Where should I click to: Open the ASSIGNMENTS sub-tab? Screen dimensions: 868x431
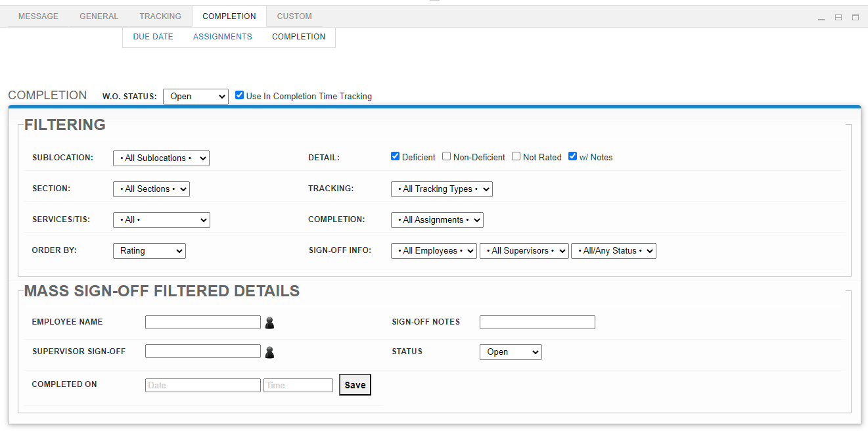222,36
